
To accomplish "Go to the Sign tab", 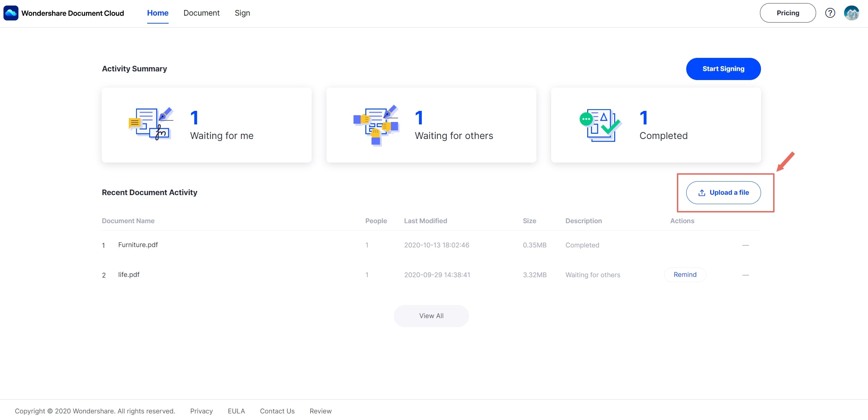I will 242,13.
